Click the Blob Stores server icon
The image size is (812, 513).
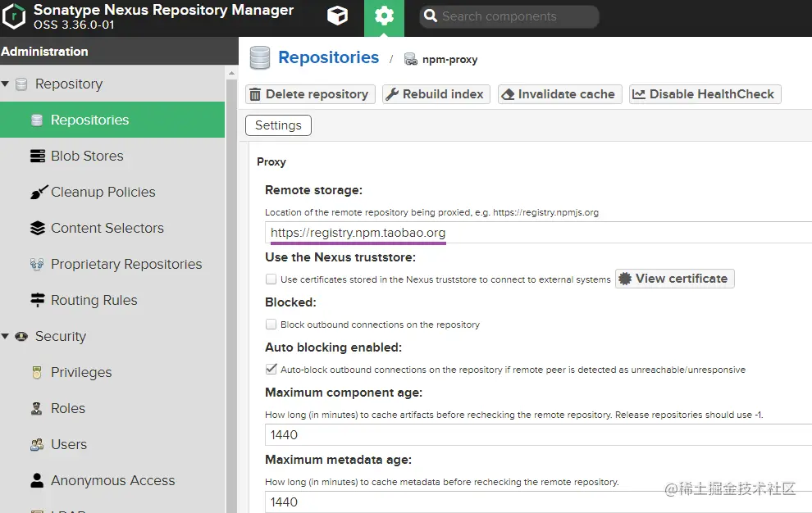pyautogui.click(x=37, y=156)
